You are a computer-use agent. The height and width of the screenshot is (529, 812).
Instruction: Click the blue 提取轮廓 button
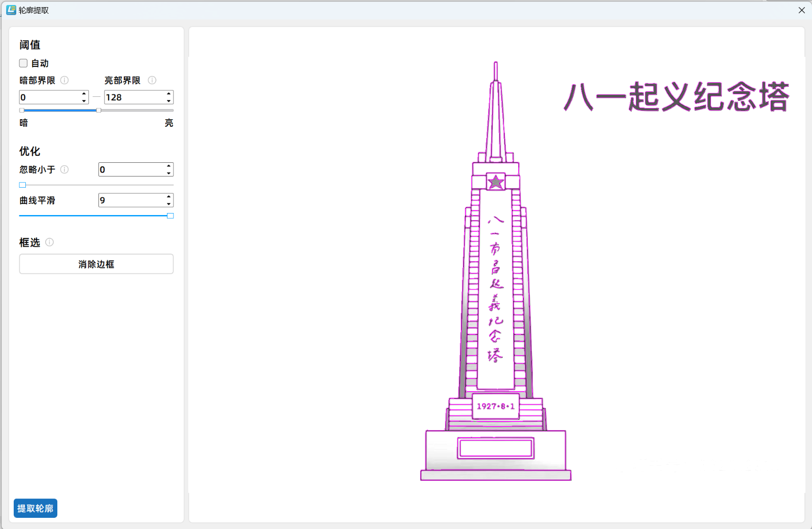[36, 508]
